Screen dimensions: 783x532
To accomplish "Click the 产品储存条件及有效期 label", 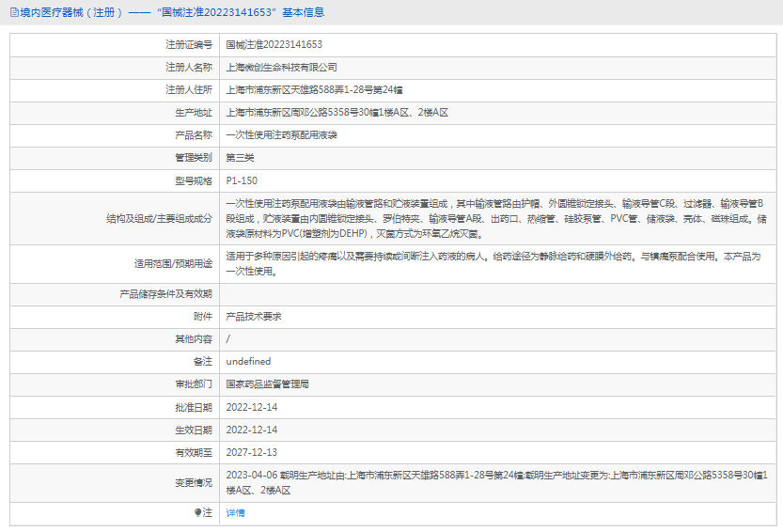I will click(x=165, y=294).
